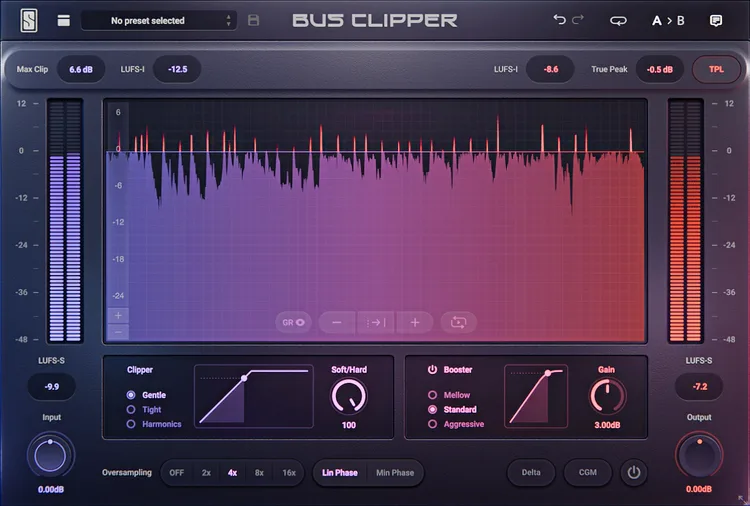
Task: Click the jump-to-end waveform icon
Action: 376,322
